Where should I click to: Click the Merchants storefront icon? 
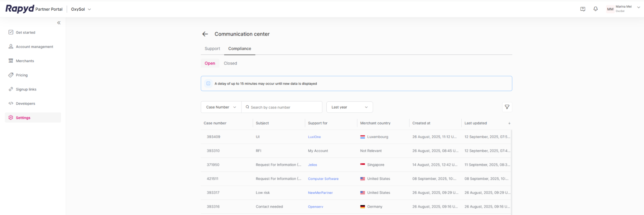11,61
